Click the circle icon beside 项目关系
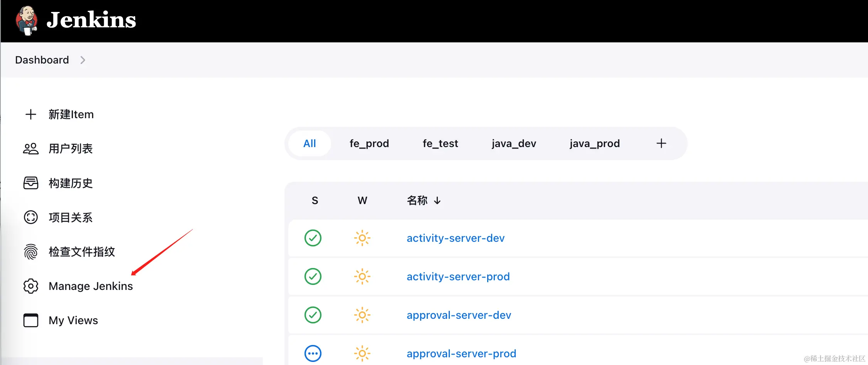 (x=31, y=217)
